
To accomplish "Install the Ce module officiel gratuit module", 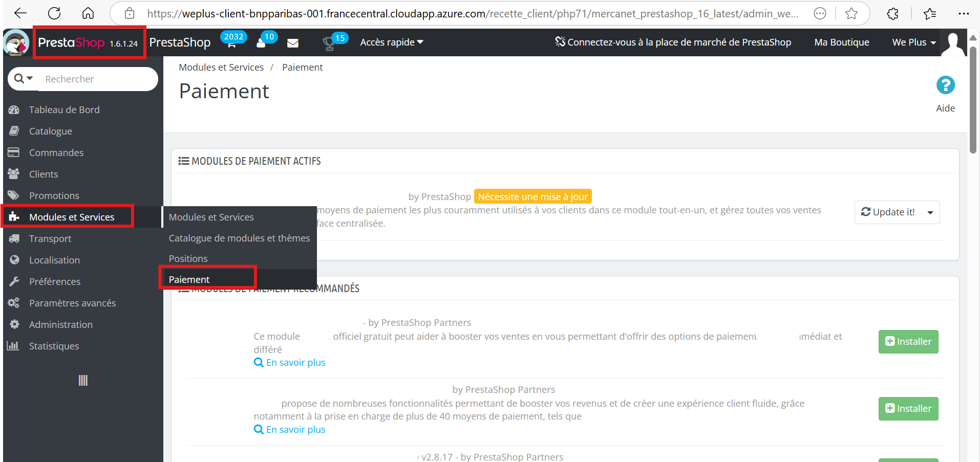I will pyautogui.click(x=908, y=341).
